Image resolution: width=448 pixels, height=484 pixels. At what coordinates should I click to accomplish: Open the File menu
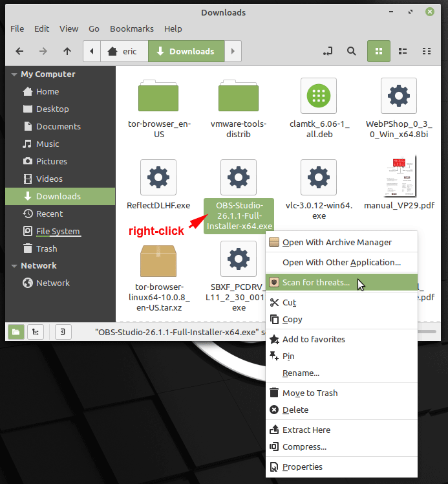click(17, 28)
